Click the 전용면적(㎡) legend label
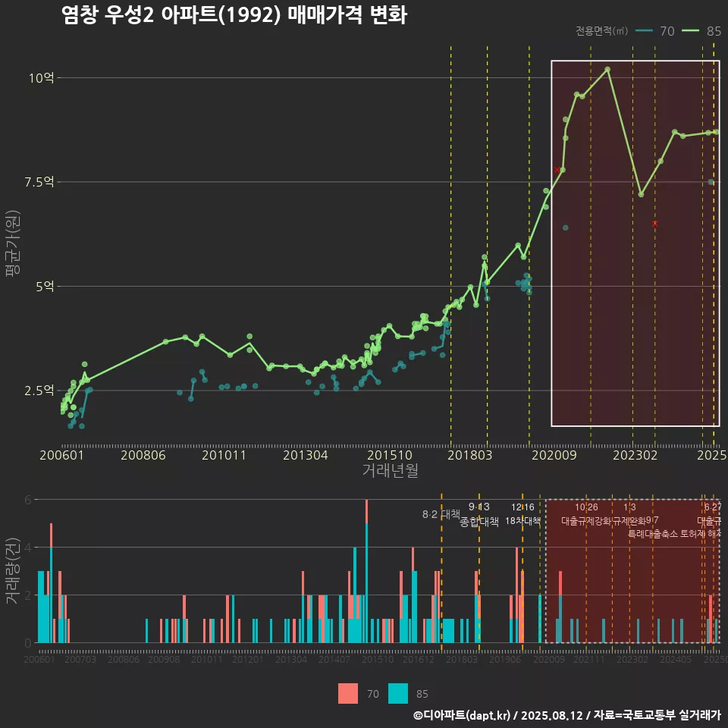 [x=601, y=31]
